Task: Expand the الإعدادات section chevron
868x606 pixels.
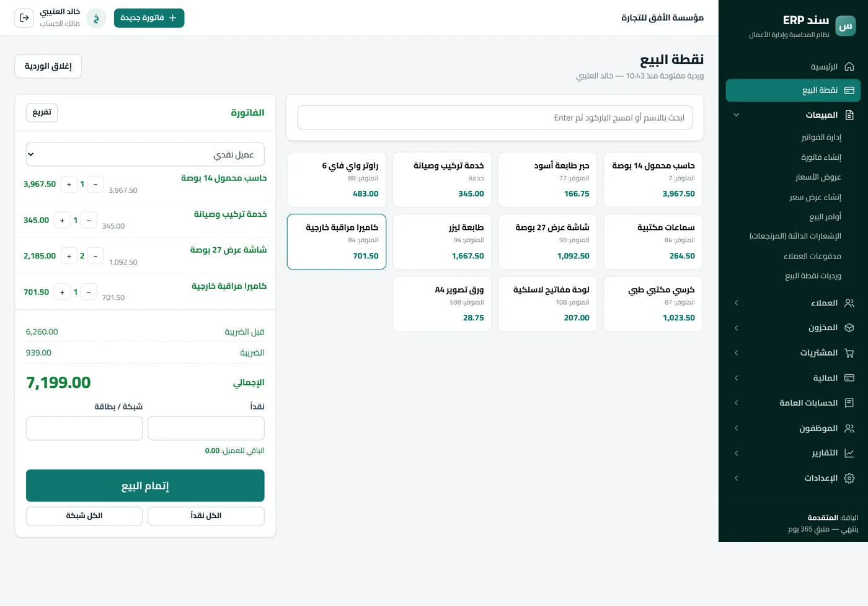Action: 736,478
